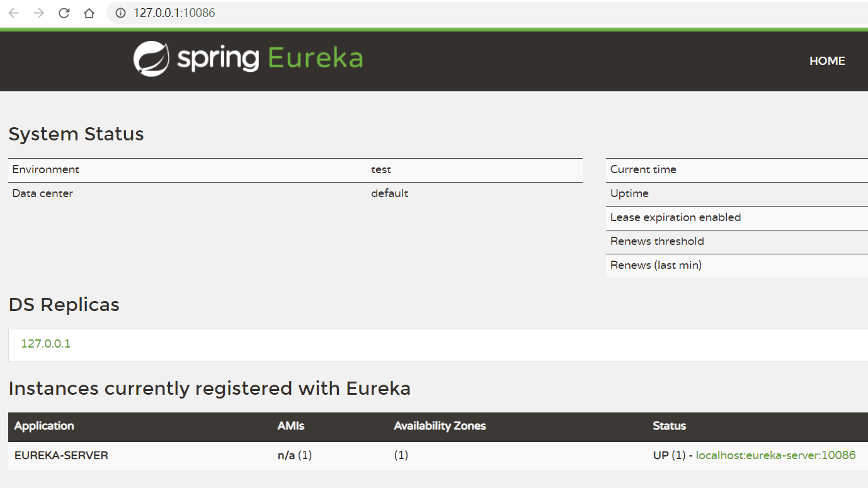
Task: Open the 127.0.0.1 replica link
Action: click(46, 344)
